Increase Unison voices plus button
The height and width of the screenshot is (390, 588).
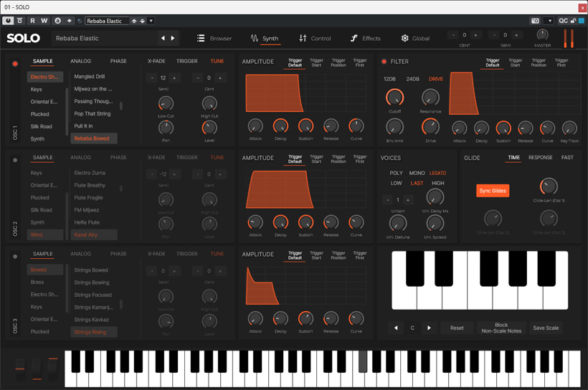[x=408, y=200]
